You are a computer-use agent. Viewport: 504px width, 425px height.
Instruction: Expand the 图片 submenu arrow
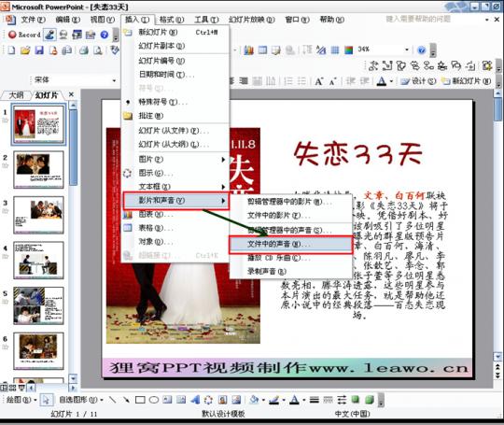(x=223, y=159)
